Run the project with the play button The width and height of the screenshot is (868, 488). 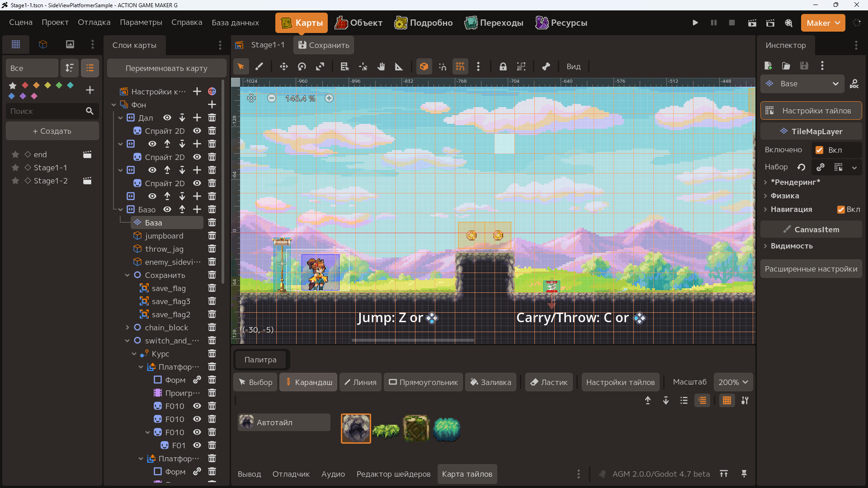(x=695, y=23)
